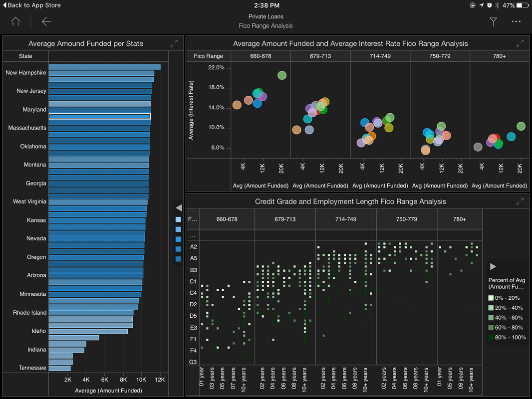The width and height of the screenshot is (532, 399).
Task: Select the Indiana state label
Action: [36, 350]
